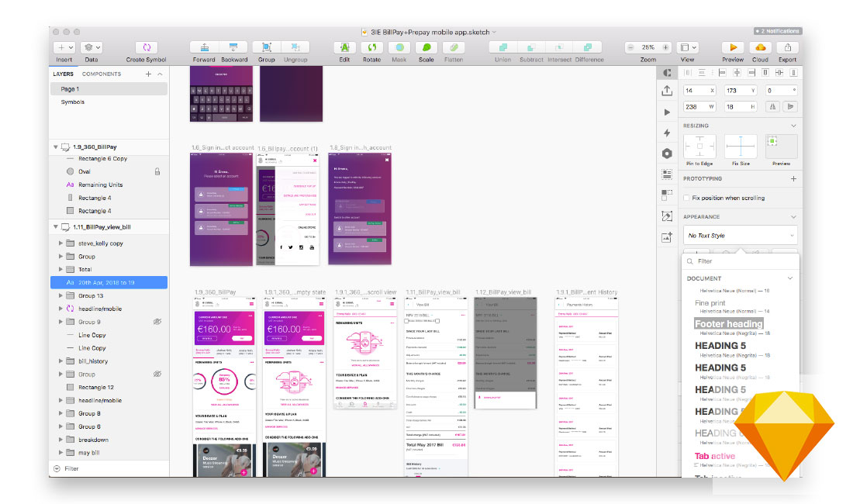Image resolution: width=853 pixels, height=504 pixels.
Task: Select the Rotate tool
Action: click(x=372, y=47)
